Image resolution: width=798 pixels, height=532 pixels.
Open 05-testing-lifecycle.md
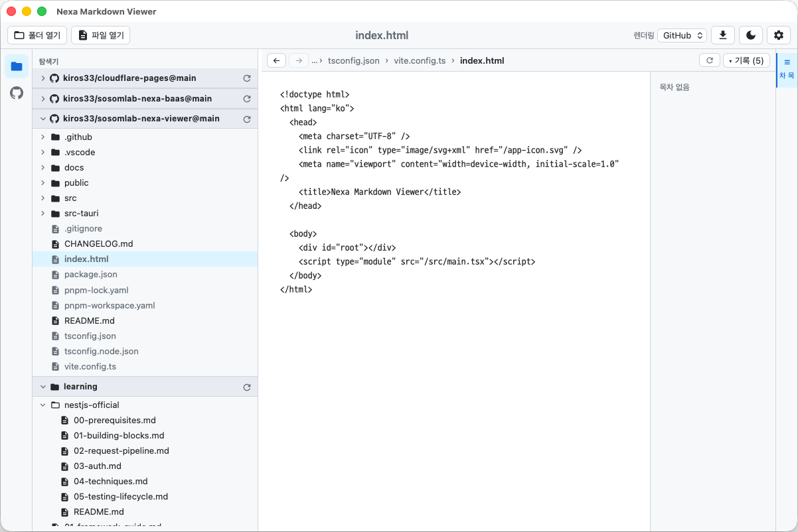point(145,496)
